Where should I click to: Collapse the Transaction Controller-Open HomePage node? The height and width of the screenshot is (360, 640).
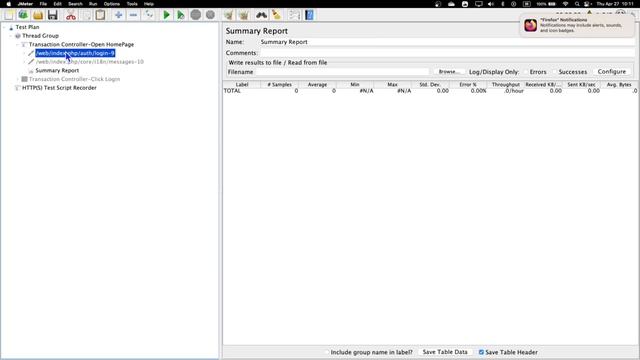click(x=18, y=44)
